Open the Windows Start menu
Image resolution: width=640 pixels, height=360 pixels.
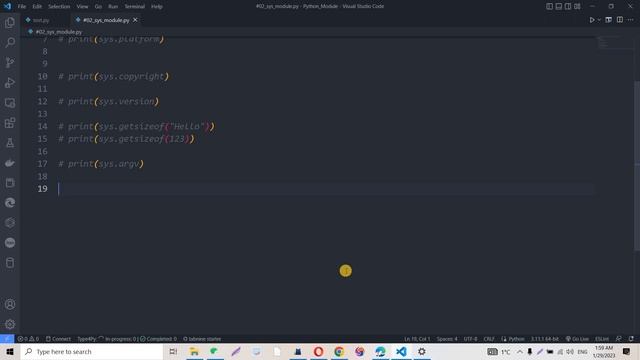10,351
